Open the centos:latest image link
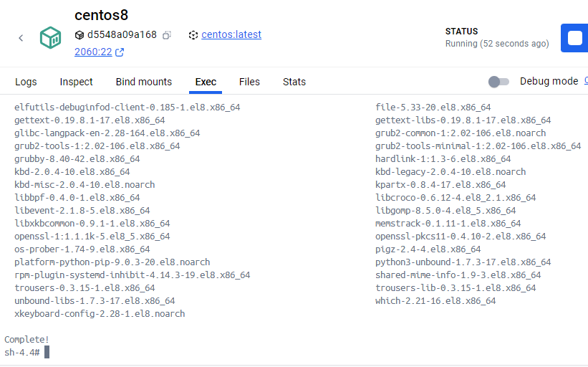Viewport: 588px width, 367px height. (231, 34)
